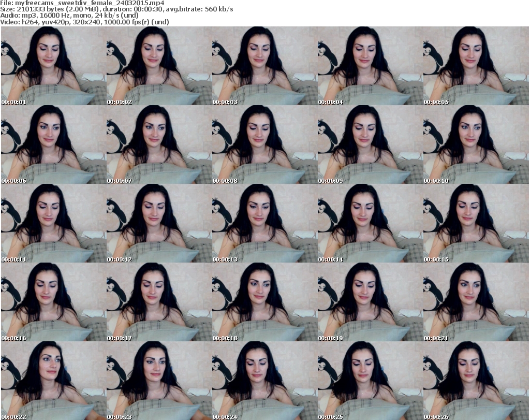This screenshot has width=530, height=420.
Task: Pick the frame labeled 00:00:12
Action: 159,223
